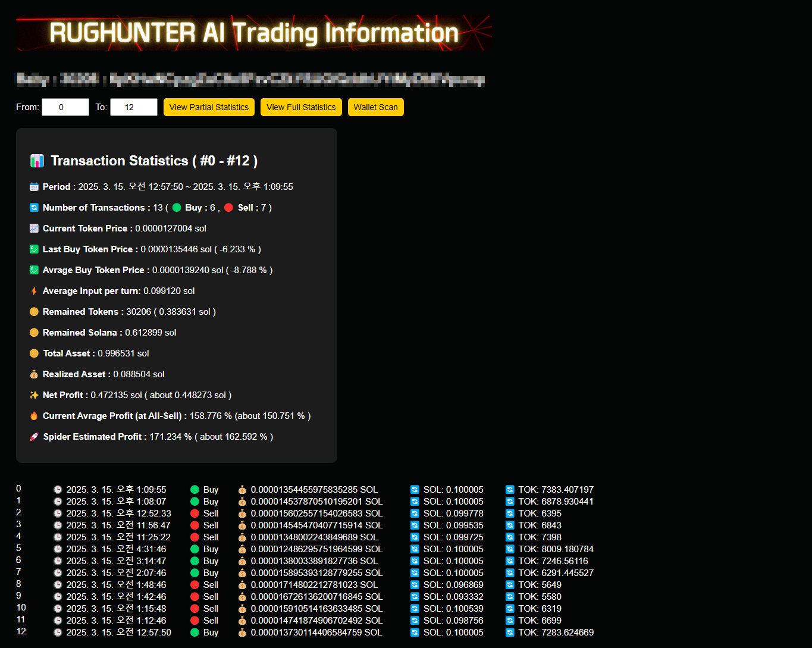The height and width of the screenshot is (648, 812).
Task: Select the value SOL: 0.099535
Action: 453,525
